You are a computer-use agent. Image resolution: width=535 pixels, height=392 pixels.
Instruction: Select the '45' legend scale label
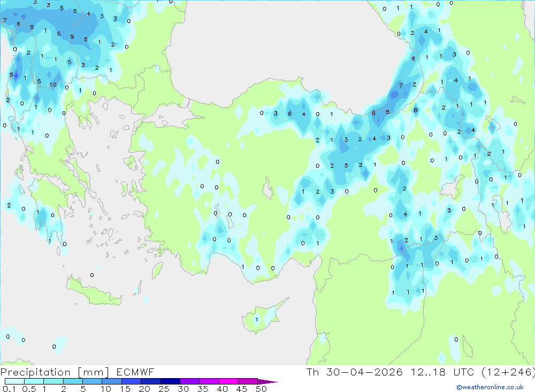pos(242,389)
